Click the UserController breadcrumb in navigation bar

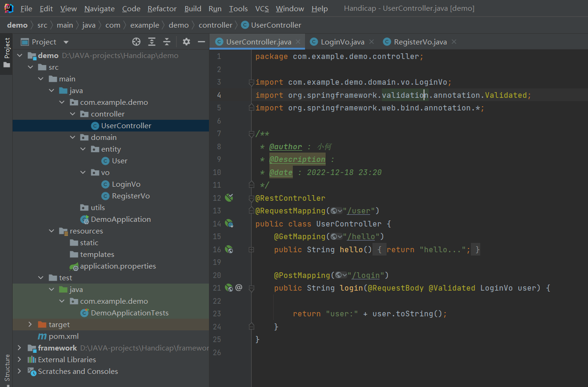pos(271,25)
